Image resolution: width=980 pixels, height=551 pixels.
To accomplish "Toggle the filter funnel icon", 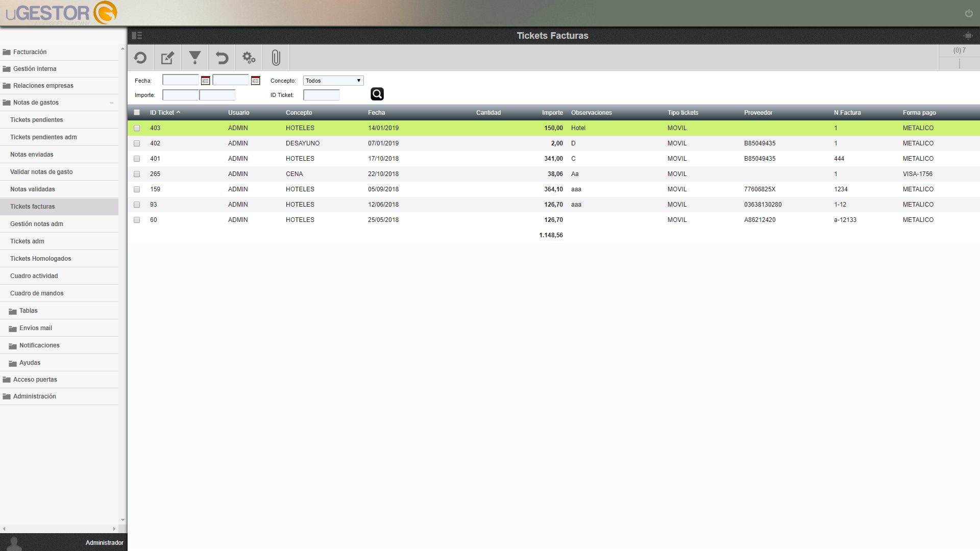I will 194,58.
